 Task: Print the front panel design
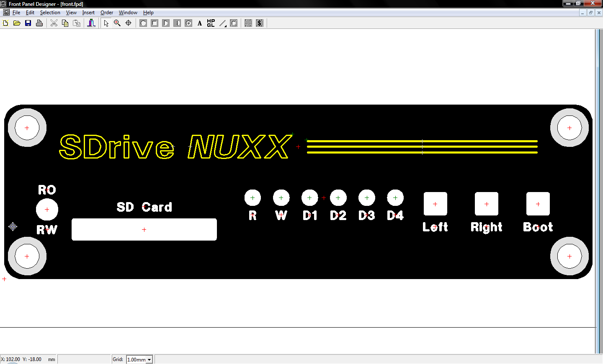coord(39,23)
